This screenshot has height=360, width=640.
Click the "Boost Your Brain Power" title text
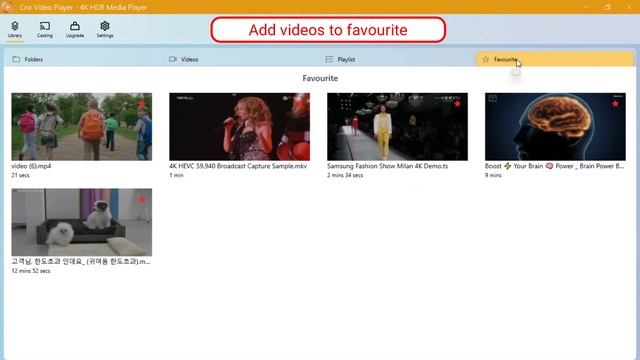[554, 166]
